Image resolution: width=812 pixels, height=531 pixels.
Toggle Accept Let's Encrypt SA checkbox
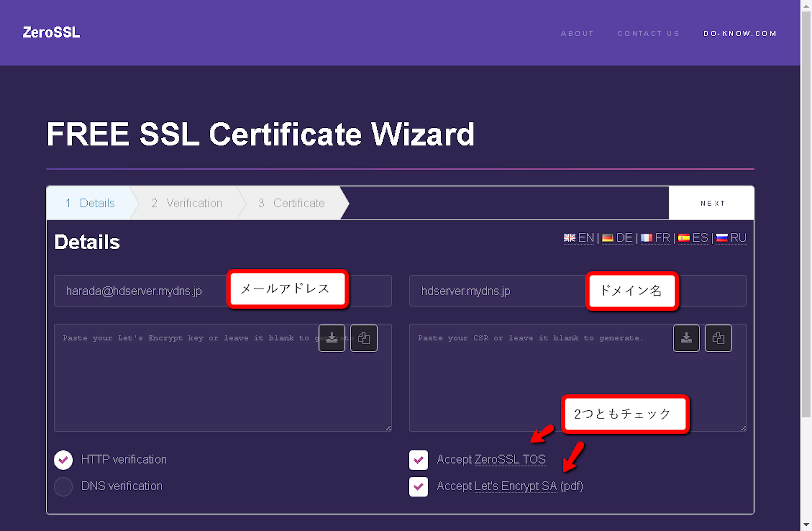tap(418, 486)
